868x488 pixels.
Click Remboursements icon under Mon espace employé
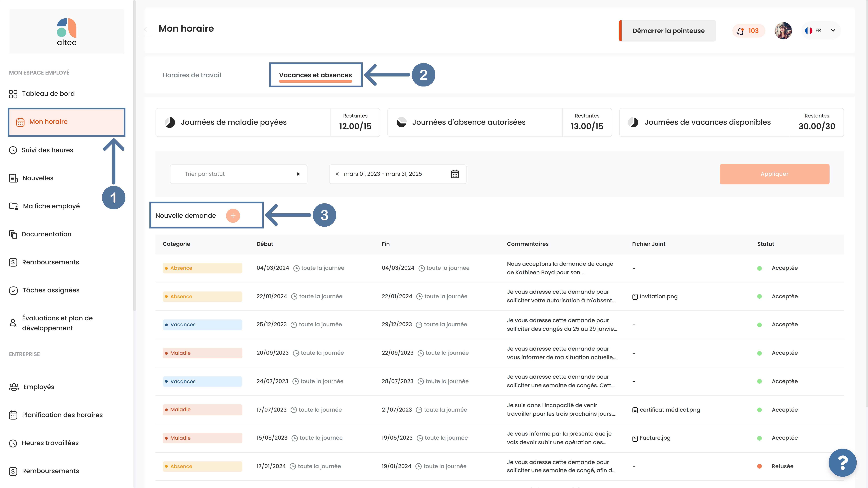[13, 262]
